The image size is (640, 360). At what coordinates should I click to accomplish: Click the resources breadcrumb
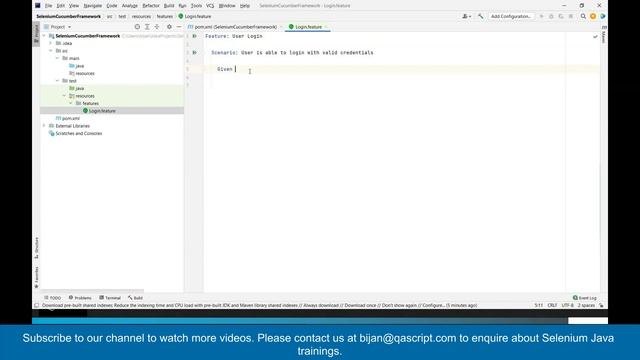click(141, 16)
